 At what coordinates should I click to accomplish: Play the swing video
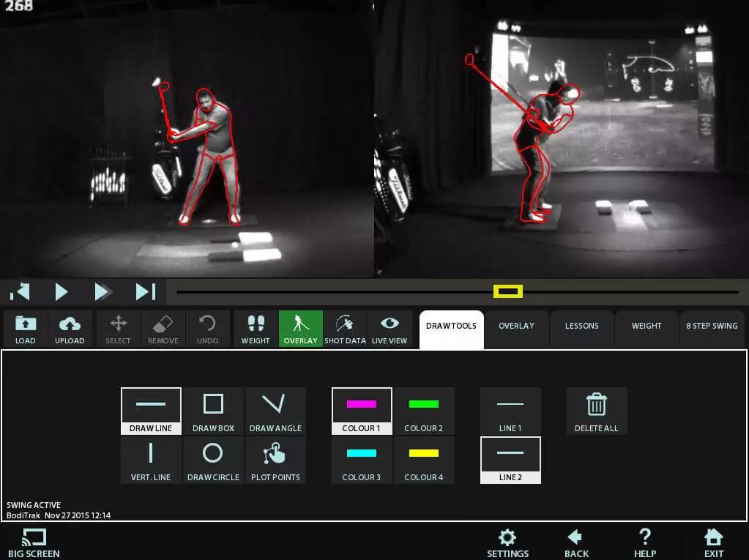click(62, 293)
